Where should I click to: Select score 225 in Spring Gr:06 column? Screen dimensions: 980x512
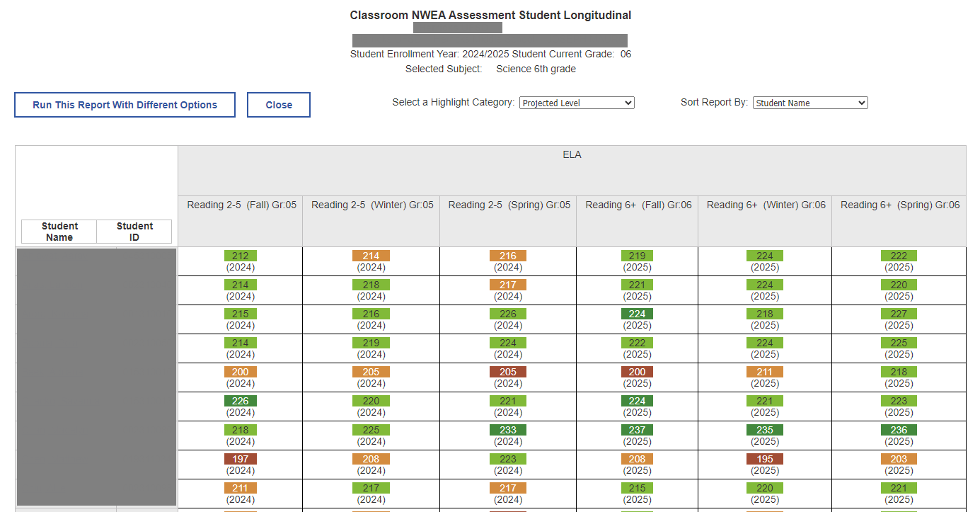[899, 343]
